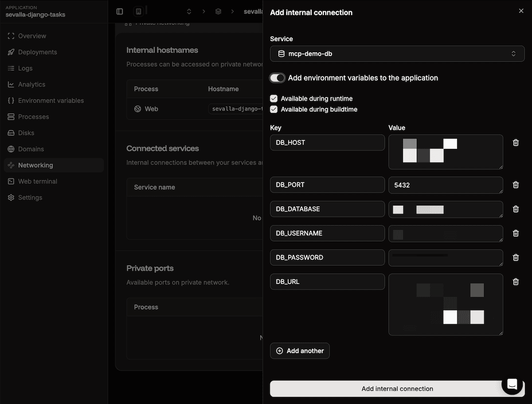Click the DB_DATABASE key field
This screenshot has width=532, height=404.
327,209
